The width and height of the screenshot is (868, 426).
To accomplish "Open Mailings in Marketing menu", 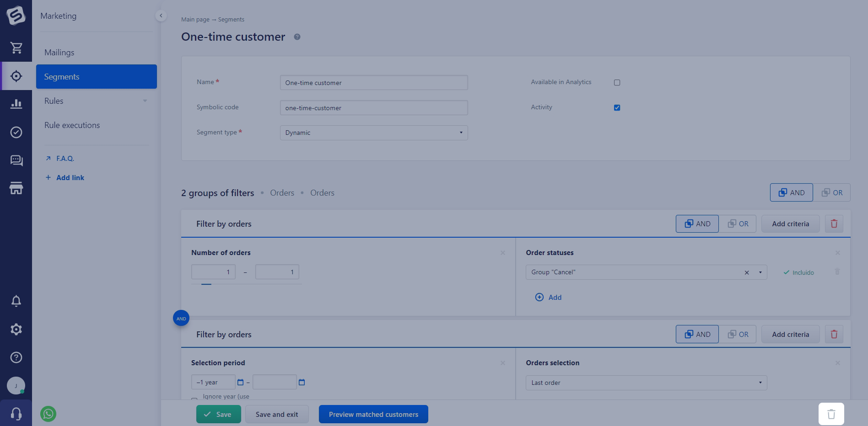I will pyautogui.click(x=59, y=53).
